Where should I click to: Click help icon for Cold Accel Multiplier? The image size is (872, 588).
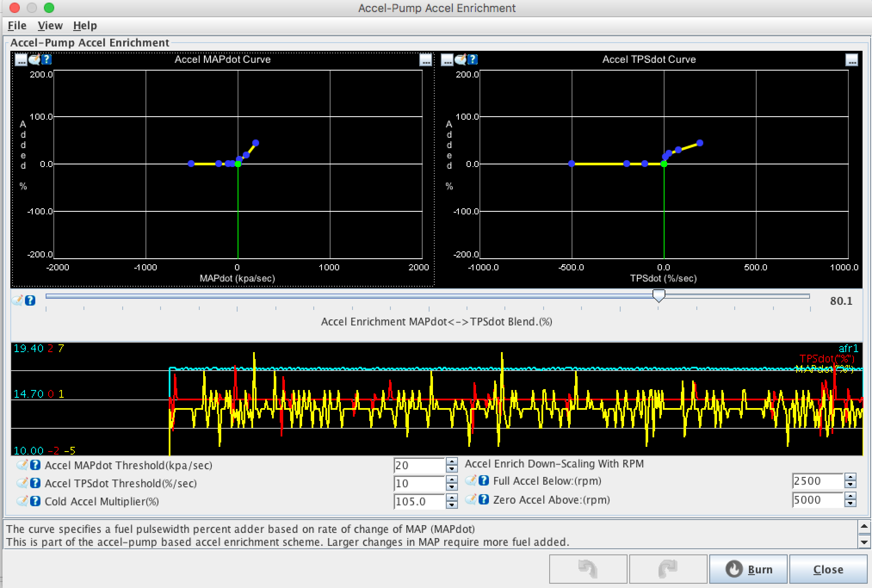click(35, 501)
